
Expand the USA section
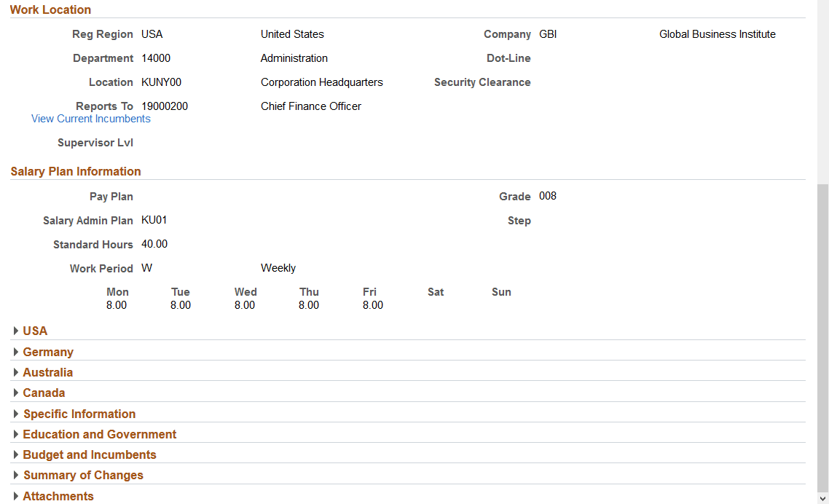tap(34, 331)
